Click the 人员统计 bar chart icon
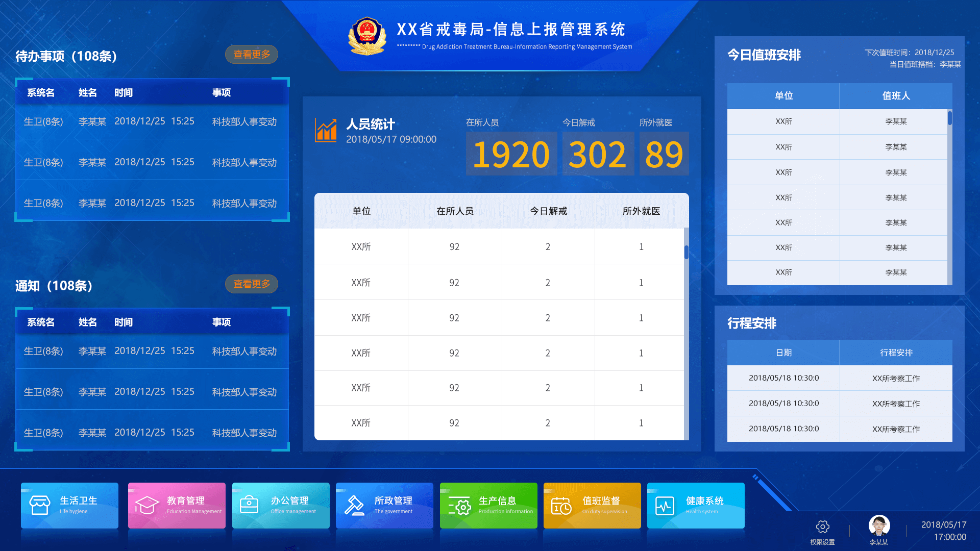 click(327, 130)
